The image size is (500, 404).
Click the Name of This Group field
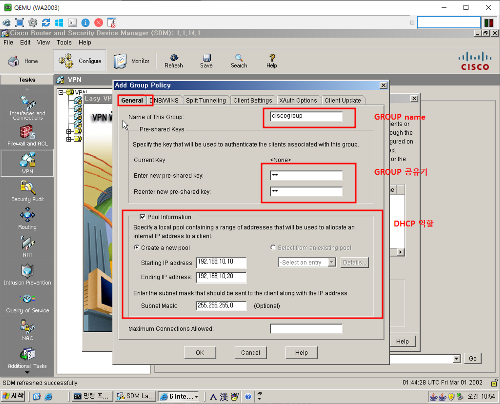306,116
